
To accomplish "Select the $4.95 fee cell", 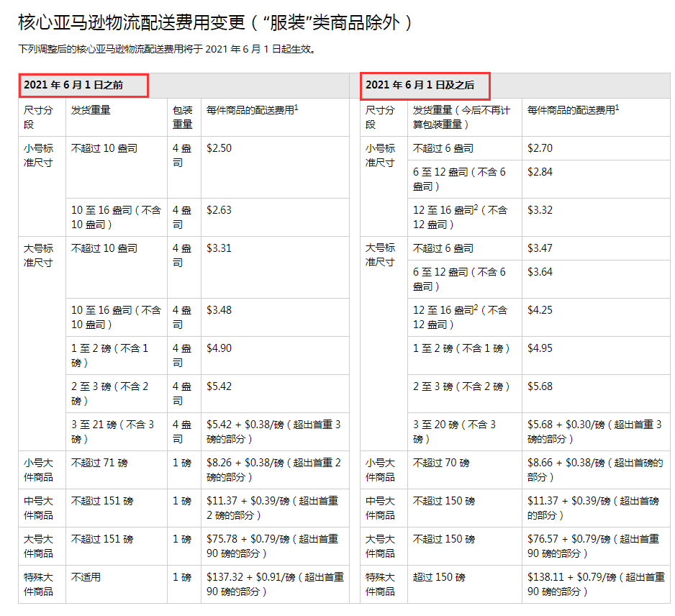I will pos(540,349).
